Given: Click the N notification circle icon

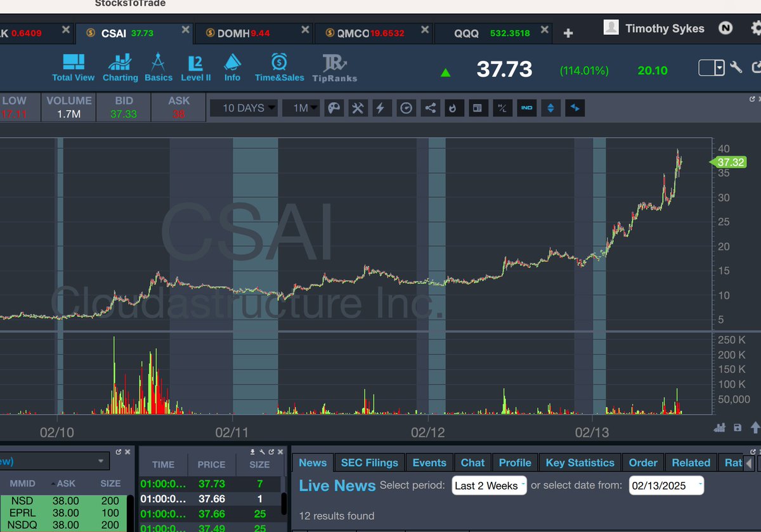Looking at the screenshot, I should pos(725,28).
